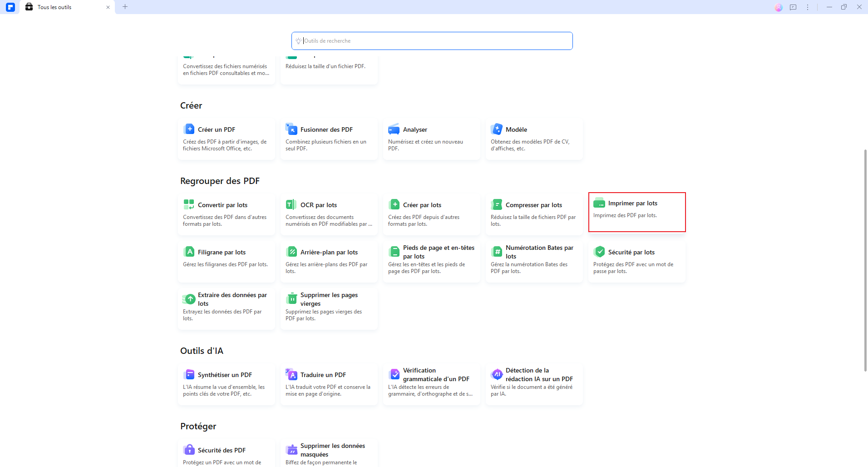Open the Compresser par lots icon
The width and height of the screenshot is (868, 467).
point(497,204)
